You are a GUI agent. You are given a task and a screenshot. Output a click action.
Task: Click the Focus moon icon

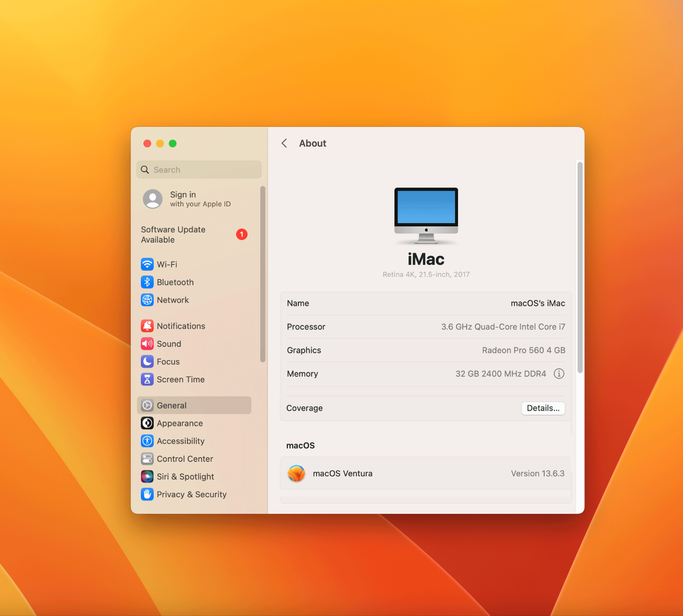(x=147, y=362)
